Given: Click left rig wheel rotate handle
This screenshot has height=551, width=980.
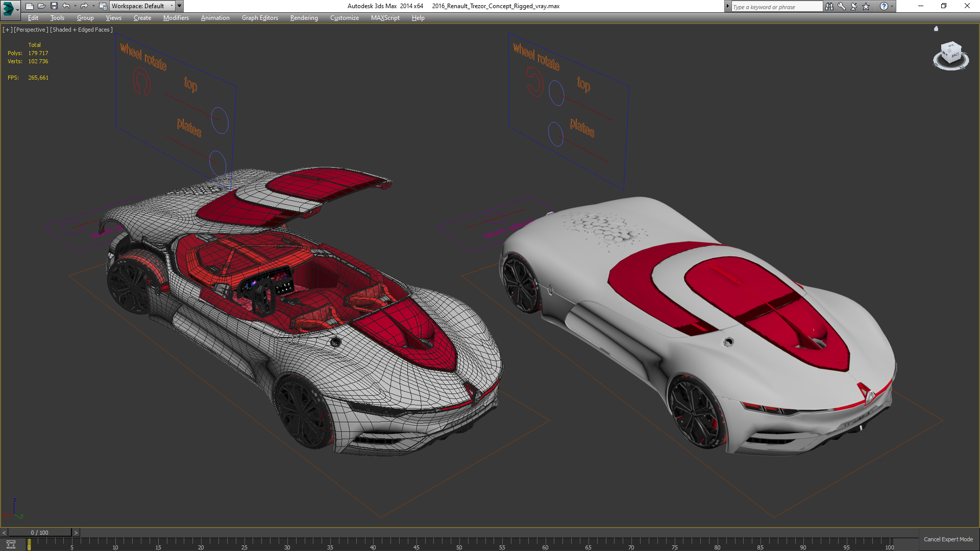Looking at the screenshot, I should (141, 82).
